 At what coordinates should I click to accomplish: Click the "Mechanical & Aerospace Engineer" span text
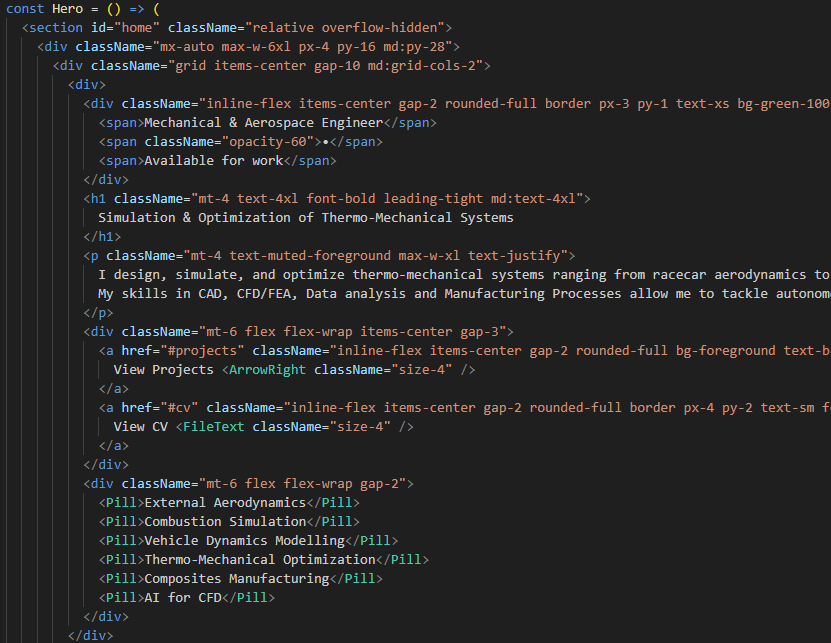(264, 123)
